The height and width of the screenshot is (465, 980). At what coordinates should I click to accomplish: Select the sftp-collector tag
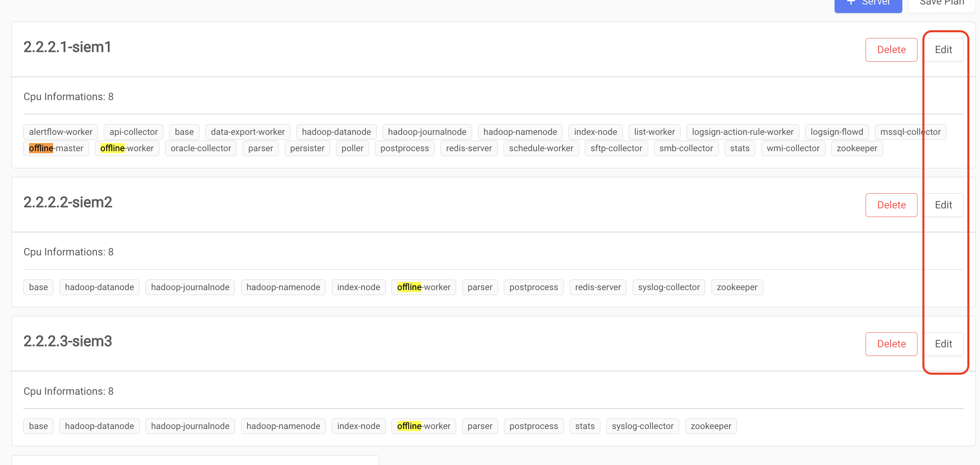616,148
